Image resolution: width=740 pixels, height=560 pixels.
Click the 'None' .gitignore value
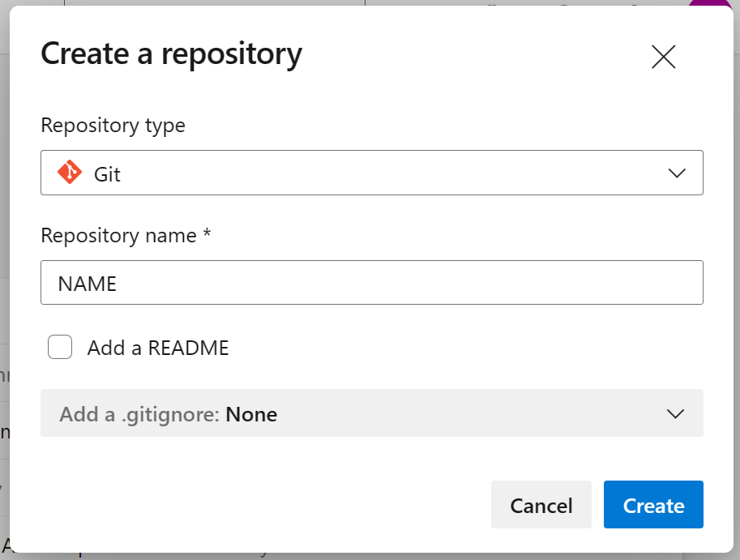(251, 415)
